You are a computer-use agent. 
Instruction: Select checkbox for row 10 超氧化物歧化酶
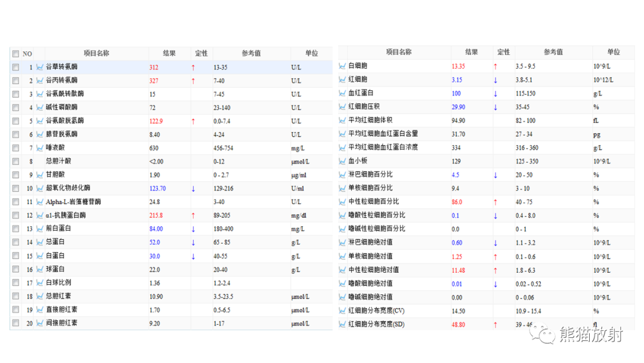tap(16, 188)
